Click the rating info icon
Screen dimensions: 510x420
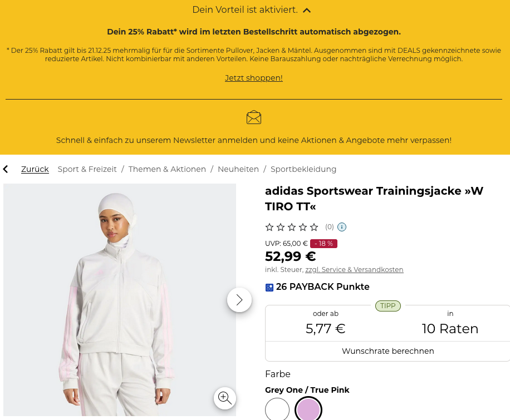click(342, 227)
